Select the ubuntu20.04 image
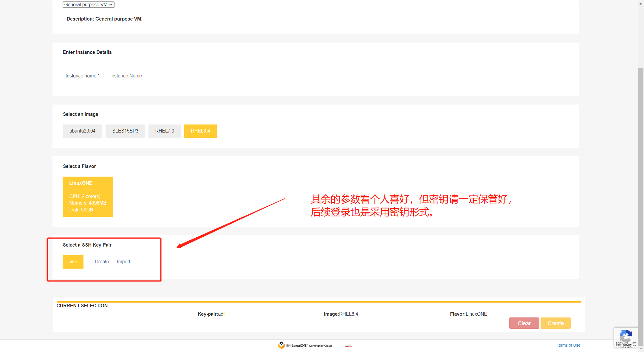Viewport: 644px width, 352px height. click(x=82, y=131)
